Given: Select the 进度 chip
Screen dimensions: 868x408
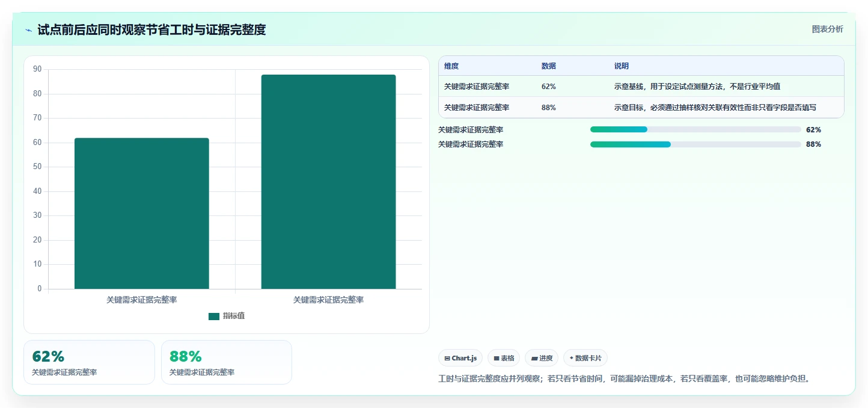Looking at the screenshot, I should (x=542, y=358).
